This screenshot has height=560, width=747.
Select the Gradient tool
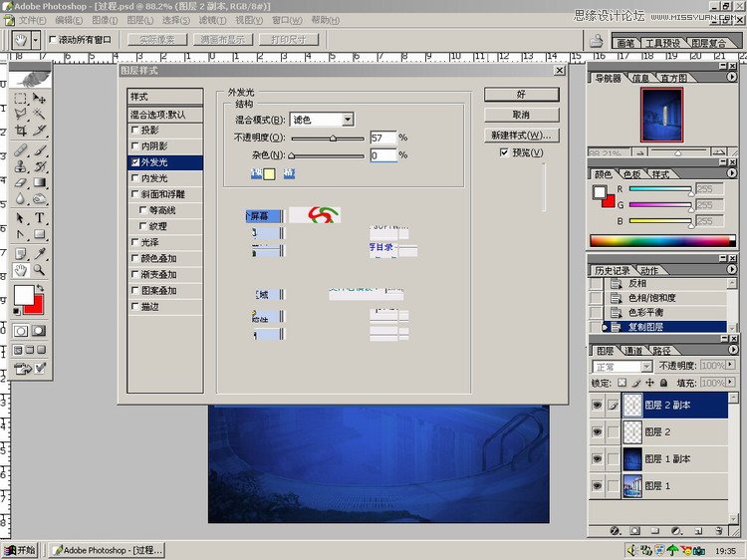point(39,182)
